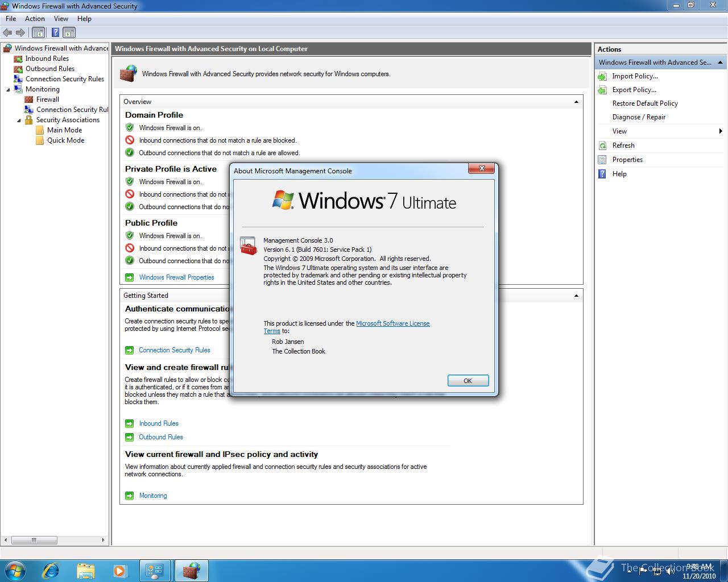728x582 pixels.
Task: Expand the View submenu arrow
Action: click(x=720, y=131)
